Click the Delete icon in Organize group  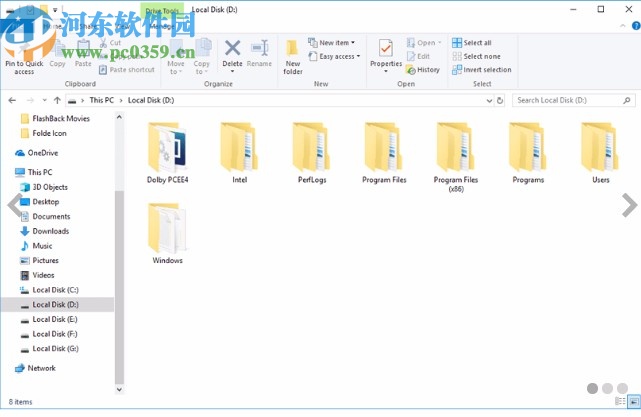232,48
